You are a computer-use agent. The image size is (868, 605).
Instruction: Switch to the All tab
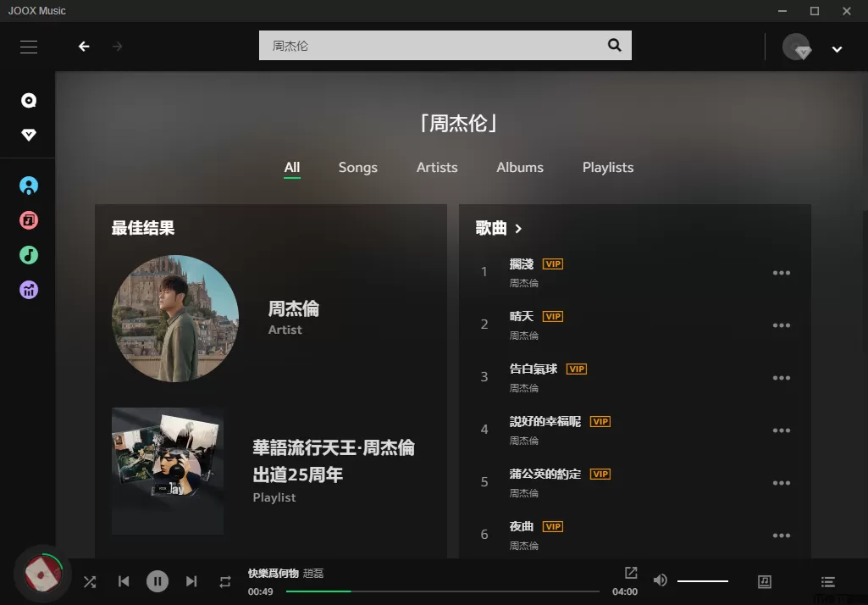(291, 167)
